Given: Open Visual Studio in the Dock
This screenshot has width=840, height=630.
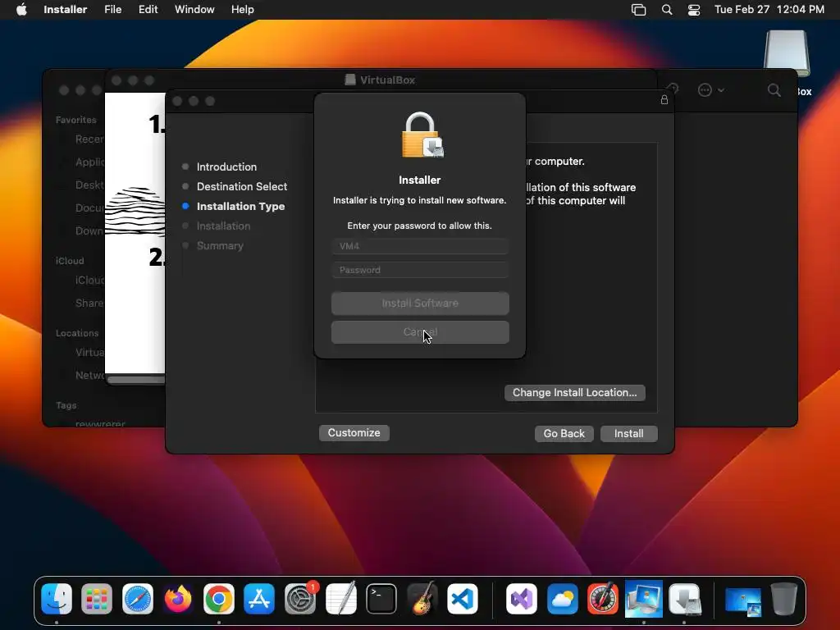Looking at the screenshot, I should tap(521, 598).
